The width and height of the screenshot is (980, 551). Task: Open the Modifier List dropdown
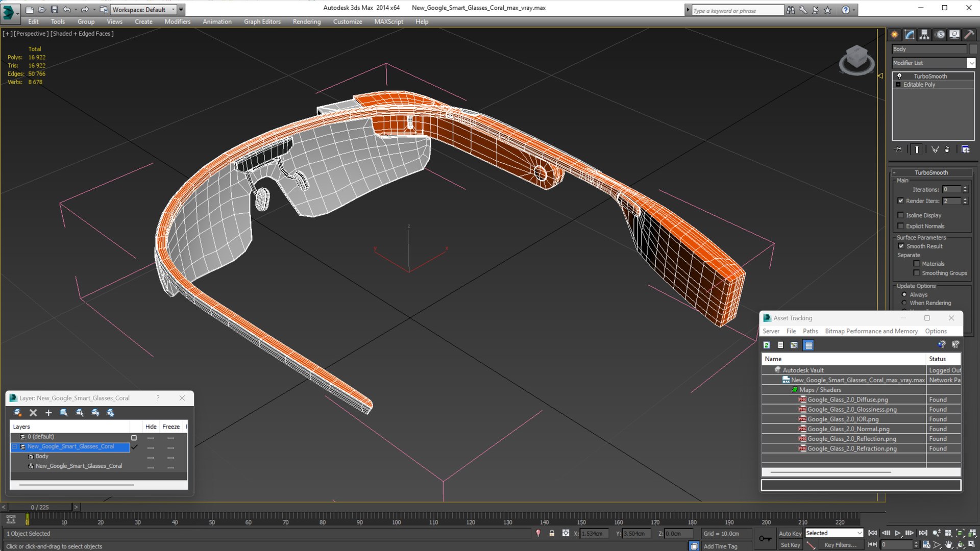971,63
